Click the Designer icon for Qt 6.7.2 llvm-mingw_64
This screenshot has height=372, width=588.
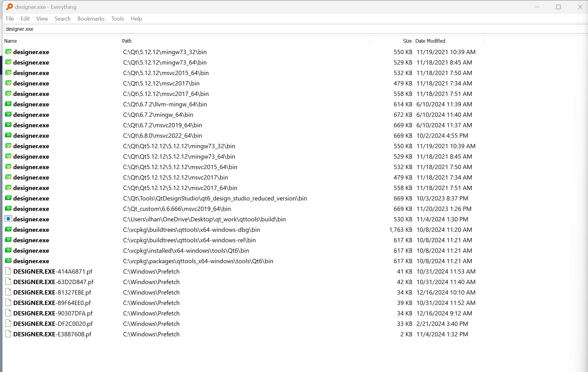click(8, 104)
